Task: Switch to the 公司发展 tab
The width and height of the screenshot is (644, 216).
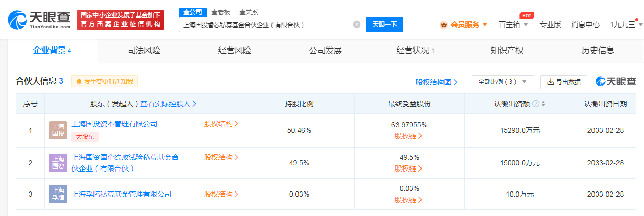Action: pyautogui.click(x=326, y=51)
